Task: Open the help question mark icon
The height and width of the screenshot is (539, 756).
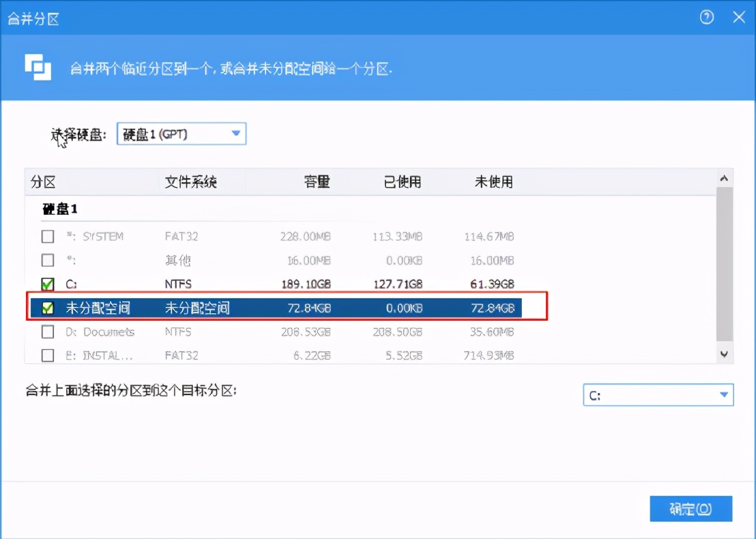Action: click(707, 18)
